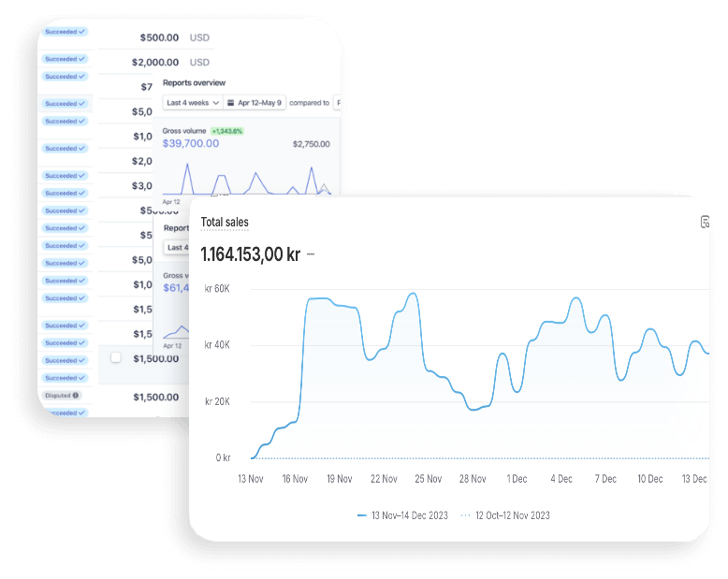Click the Total sales dotted-underline title
Viewport: 728px width, 579px height.
(x=225, y=223)
